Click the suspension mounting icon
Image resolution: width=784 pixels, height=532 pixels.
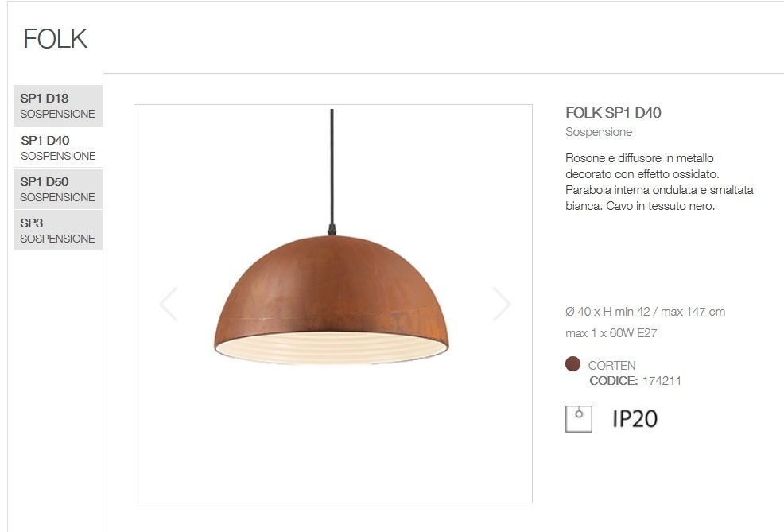coord(579,418)
